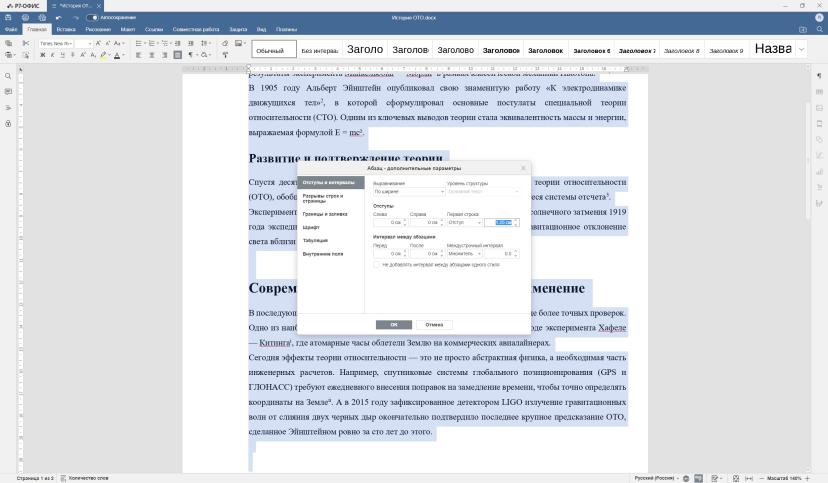Image resolution: width=828 pixels, height=483 pixels.
Task: Close the paragraph settings dialog
Action: click(523, 168)
